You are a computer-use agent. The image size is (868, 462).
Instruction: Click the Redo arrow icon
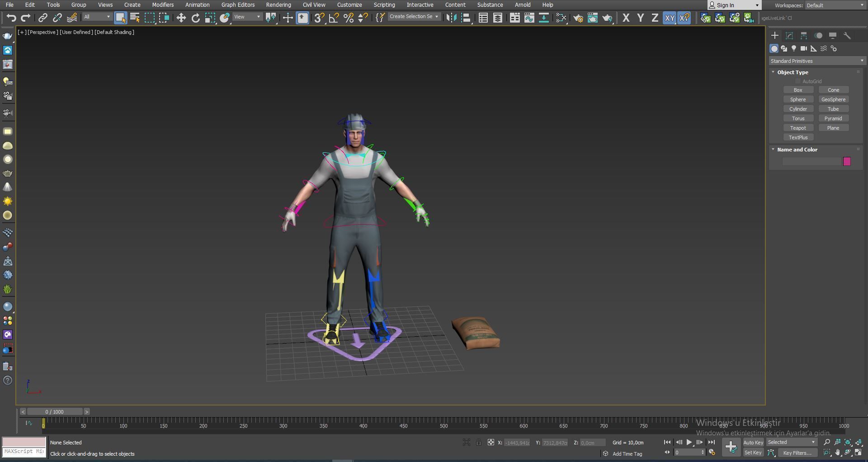[x=26, y=18]
